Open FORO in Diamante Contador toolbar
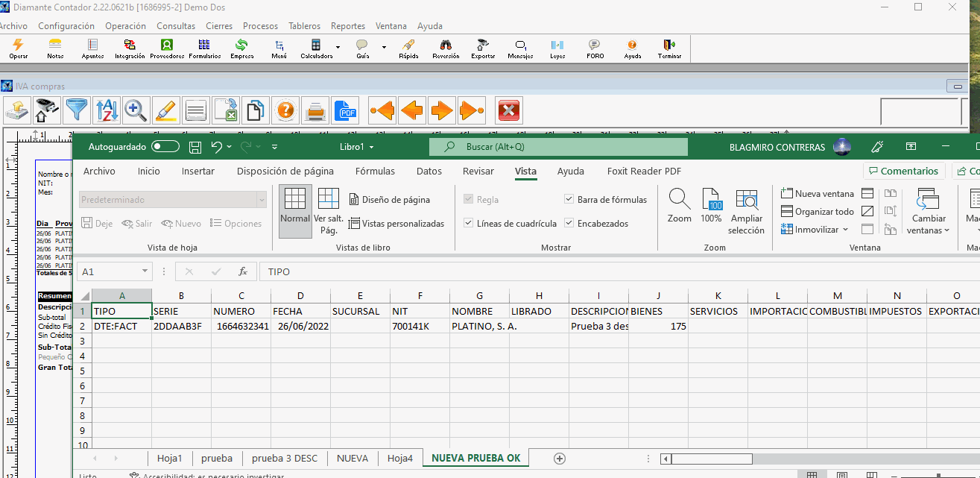 click(595, 49)
